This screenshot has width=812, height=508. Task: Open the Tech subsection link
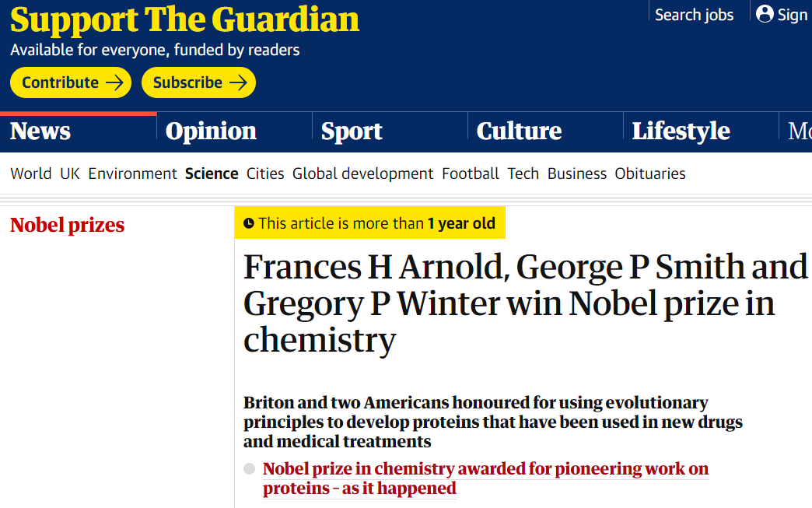point(523,173)
